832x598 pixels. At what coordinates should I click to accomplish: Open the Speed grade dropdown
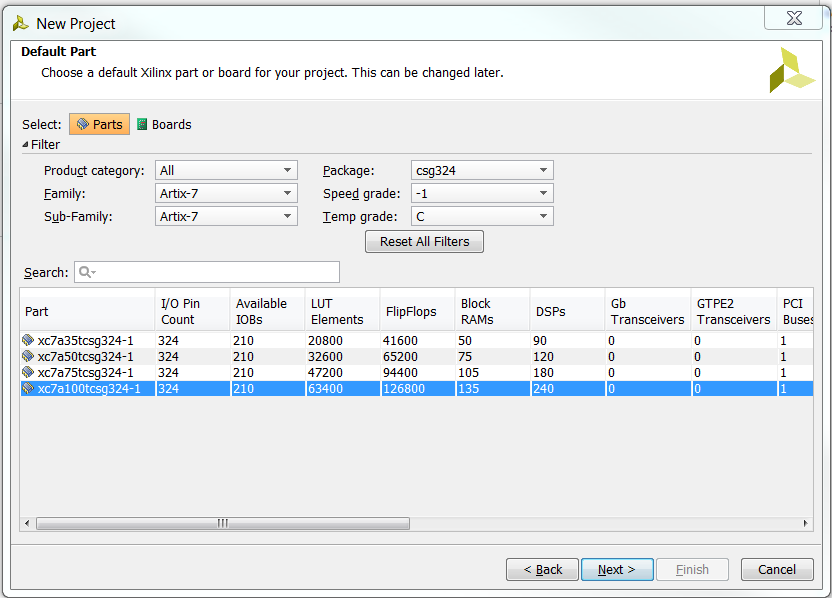point(482,193)
